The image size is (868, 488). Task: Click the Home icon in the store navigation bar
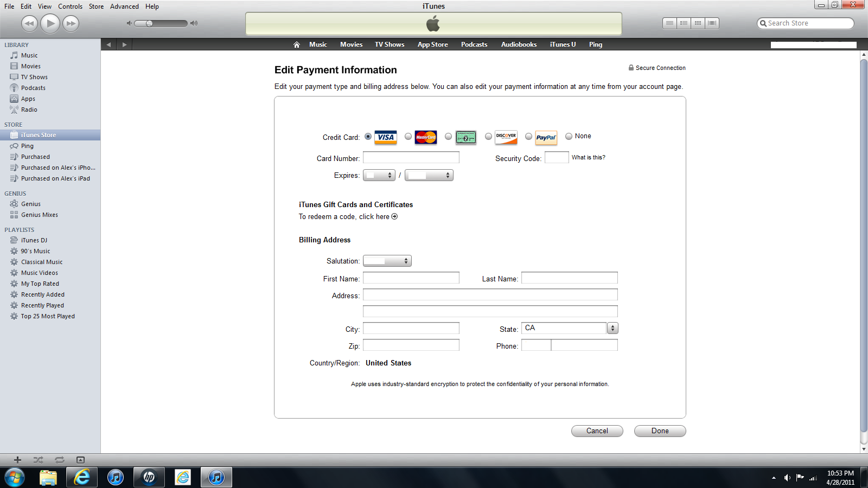click(x=297, y=44)
